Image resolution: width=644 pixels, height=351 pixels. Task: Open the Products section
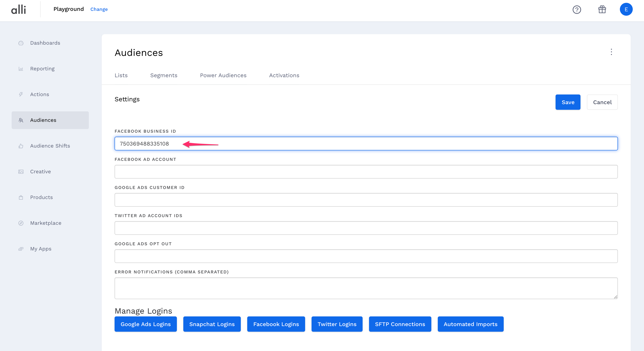(x=41, y=197)
